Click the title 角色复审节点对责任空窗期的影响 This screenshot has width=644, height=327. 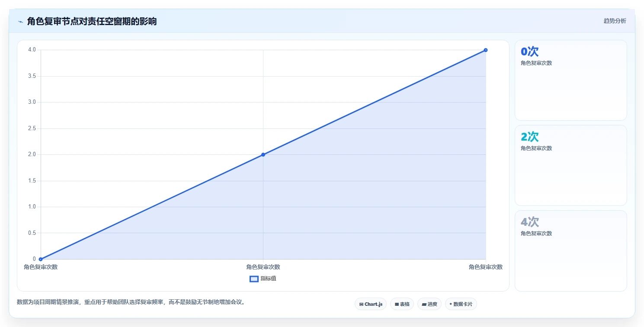click(x=92, y=21)
